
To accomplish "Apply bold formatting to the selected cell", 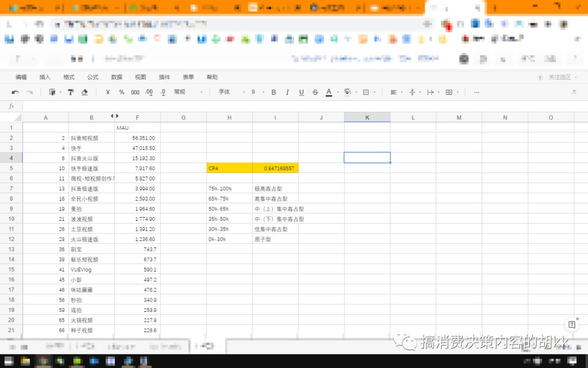I will tap(273, 92).
